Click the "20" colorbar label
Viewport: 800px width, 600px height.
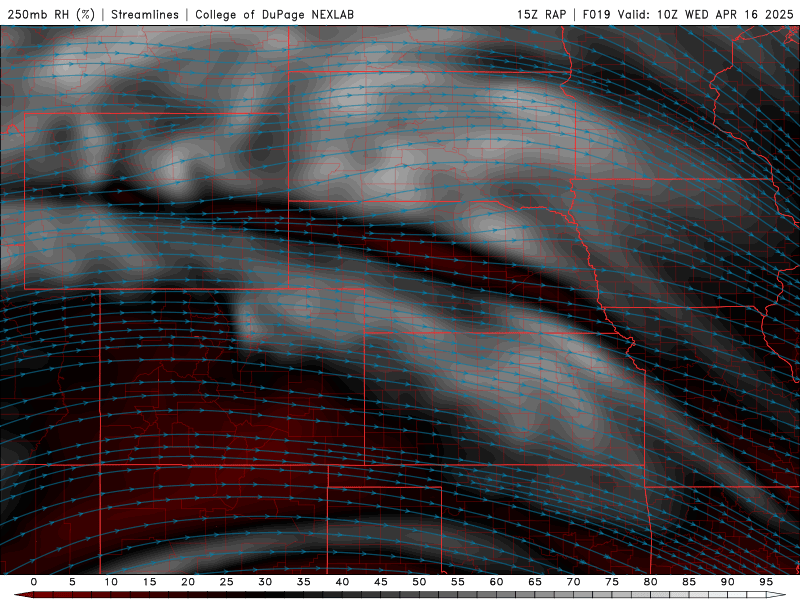[188, 582]
